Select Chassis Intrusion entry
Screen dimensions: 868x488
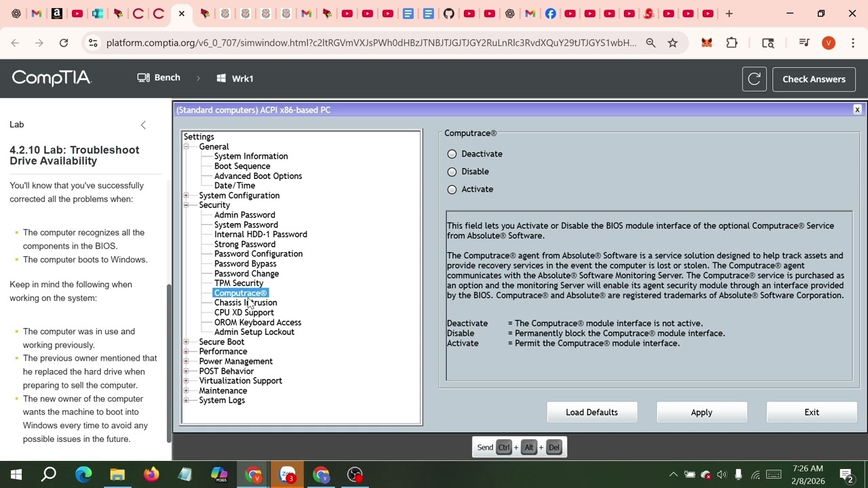point(245,302)
